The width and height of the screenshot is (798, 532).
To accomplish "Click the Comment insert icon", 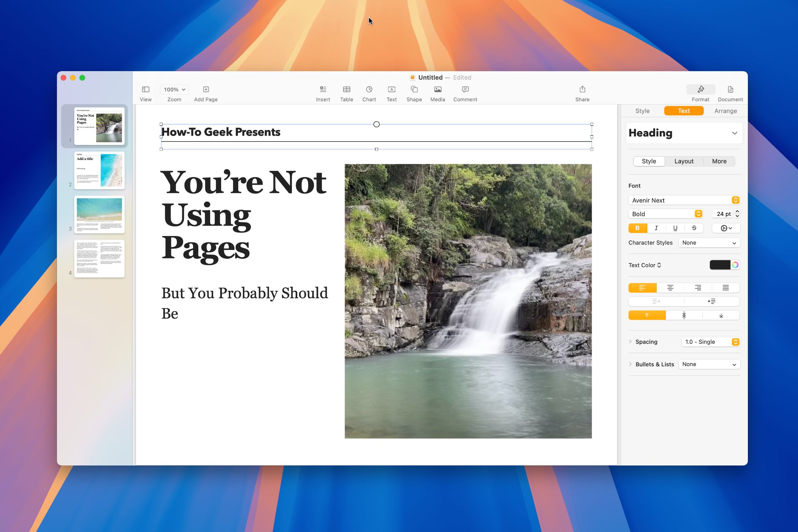I will point(465,90).
